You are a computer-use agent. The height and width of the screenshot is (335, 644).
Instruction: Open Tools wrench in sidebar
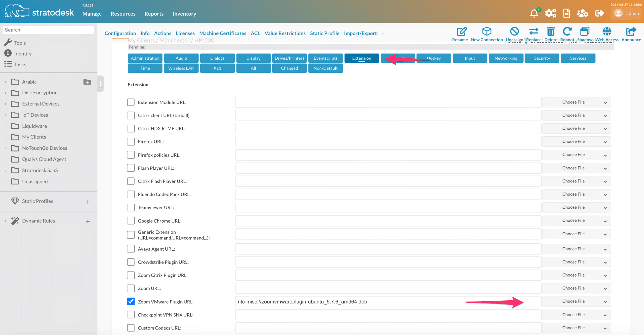click(x=15, y=43)
